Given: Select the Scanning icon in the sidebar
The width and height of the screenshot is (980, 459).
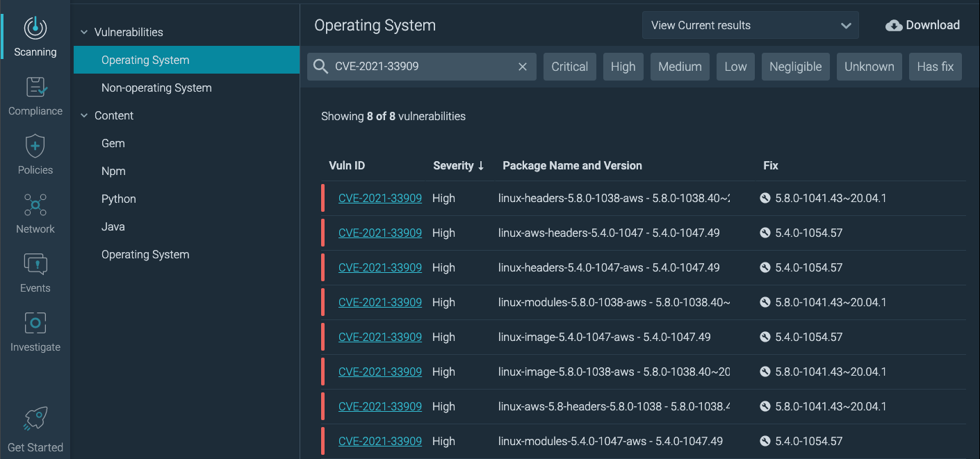Looking at the screenshot, I should click(35, 31).
